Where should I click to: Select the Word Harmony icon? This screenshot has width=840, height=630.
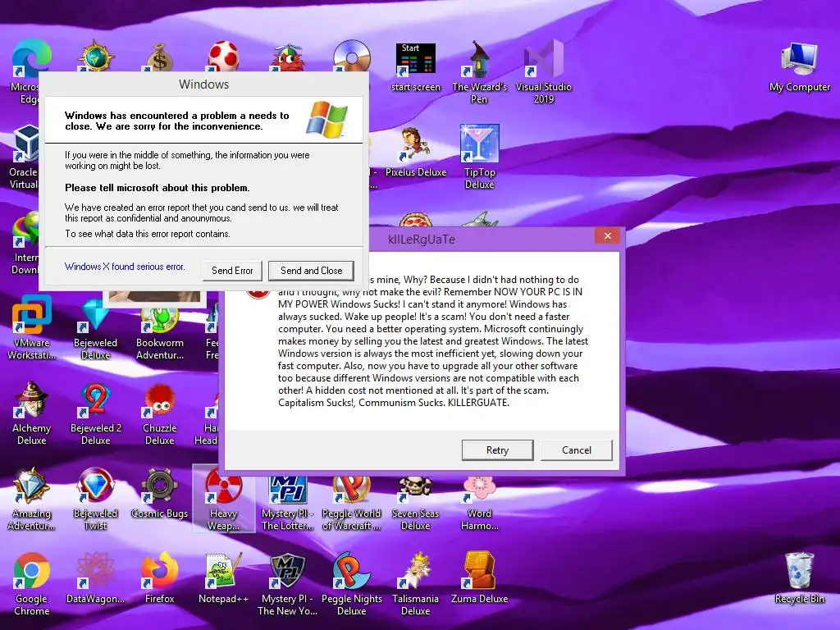pos(479,502)
